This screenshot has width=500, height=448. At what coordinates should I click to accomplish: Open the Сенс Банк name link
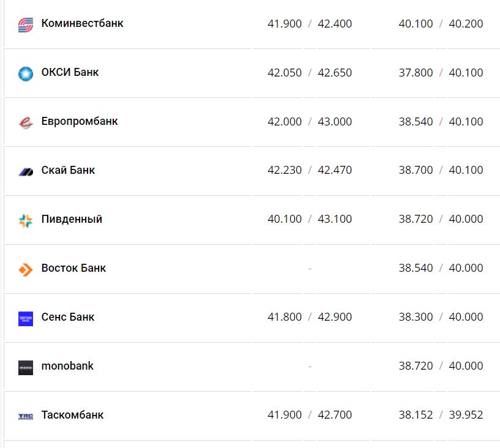click(x=68, y=317)
